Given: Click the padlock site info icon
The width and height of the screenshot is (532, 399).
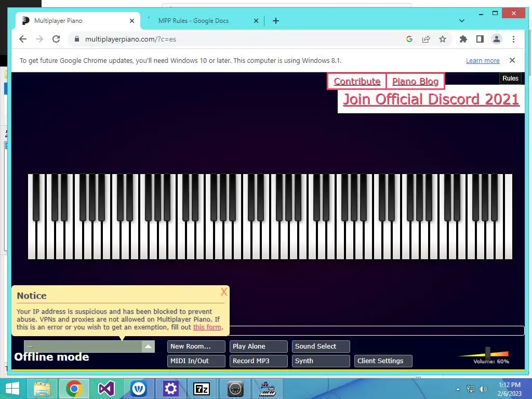Looking at the screenshot, I should pos(77,39).
